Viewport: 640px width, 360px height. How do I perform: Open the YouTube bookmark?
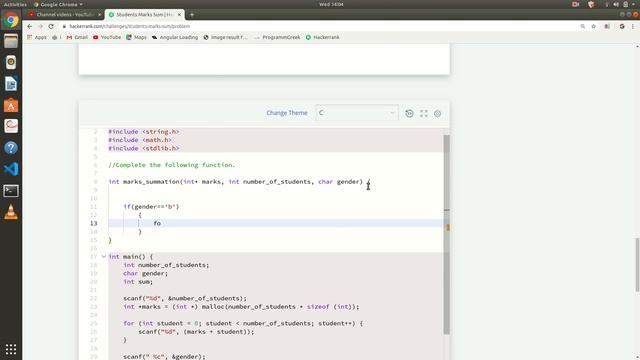pos(107,37)
